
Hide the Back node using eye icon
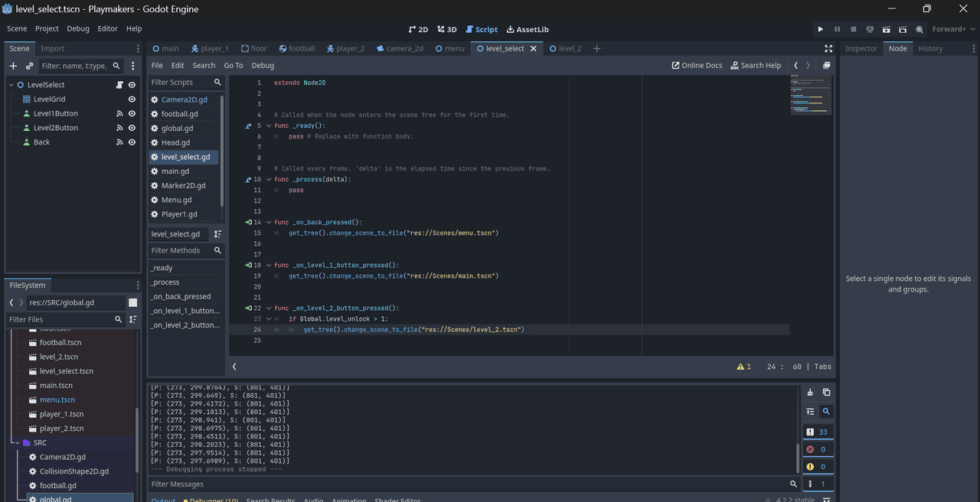(132, 142)
